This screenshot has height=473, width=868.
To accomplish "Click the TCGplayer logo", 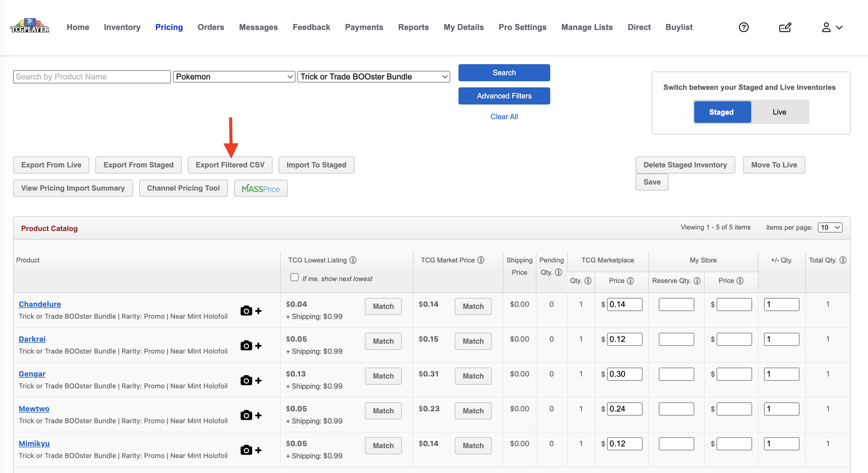I will click(30, 26).
